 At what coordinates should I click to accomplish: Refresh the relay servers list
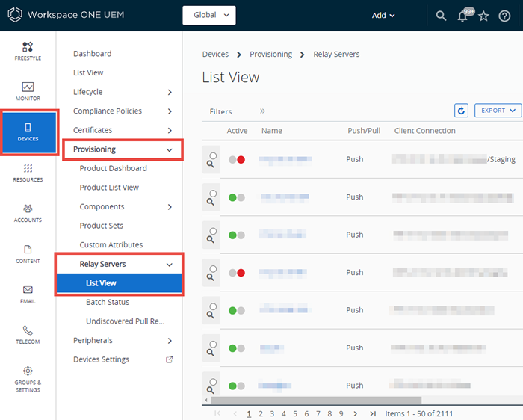[x=461, y=111]
